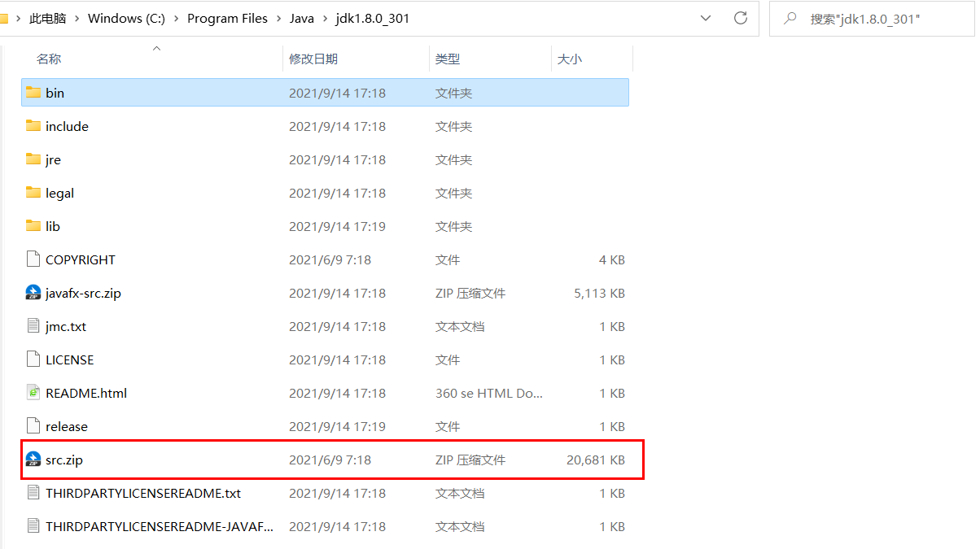Expand chevron after Java breadcrumb
The height and width of the screenshot is (549, 980).
pos(325,18)
